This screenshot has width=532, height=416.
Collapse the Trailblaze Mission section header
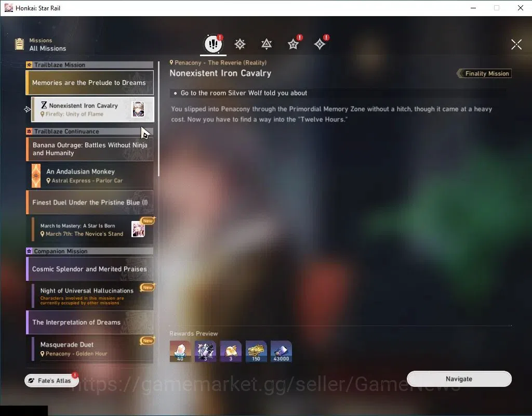(x=89, y=65)
